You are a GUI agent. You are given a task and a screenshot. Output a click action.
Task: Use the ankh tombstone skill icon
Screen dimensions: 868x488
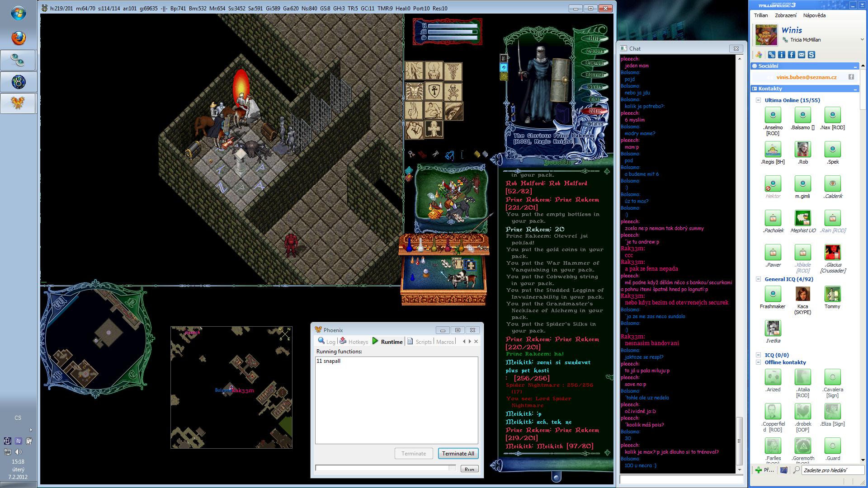click(x=434, y=130)
